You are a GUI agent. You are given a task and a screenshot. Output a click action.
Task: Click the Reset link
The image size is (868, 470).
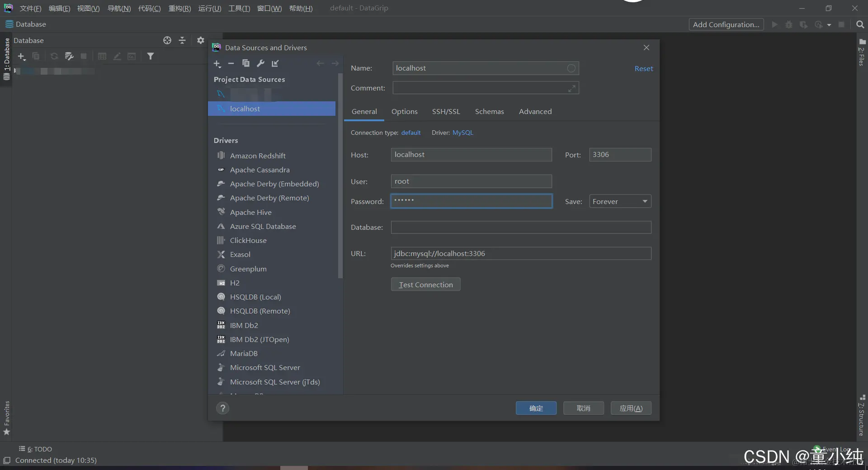(644, 69)
